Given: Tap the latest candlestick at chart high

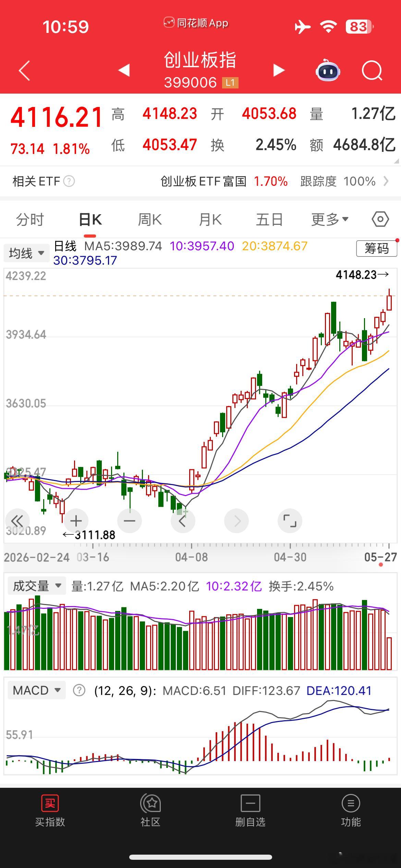Looking at the screenshot, I should [x=389, y=300].
